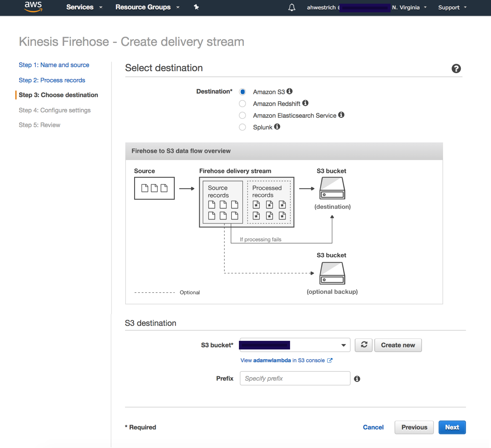
Task: Click the optional backup S3 bucket icon
Action: pyautogui.click(x=332, y=273)
